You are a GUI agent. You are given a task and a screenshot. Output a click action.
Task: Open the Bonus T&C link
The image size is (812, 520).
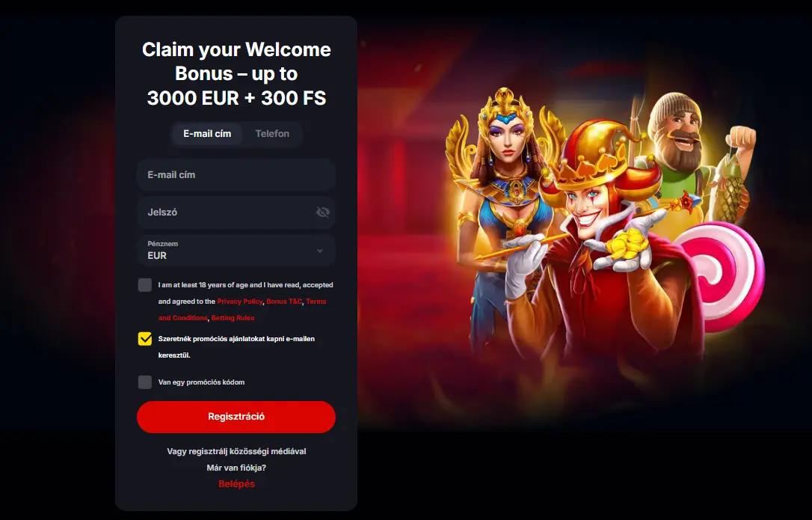[x=284, y=302]
